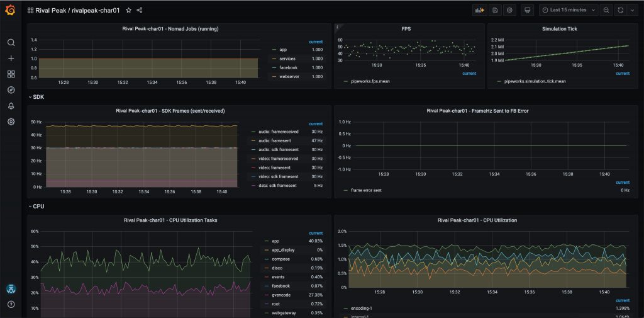Open the Alerting bell icon
Screen dimensions: 644x318
(11, 106)
